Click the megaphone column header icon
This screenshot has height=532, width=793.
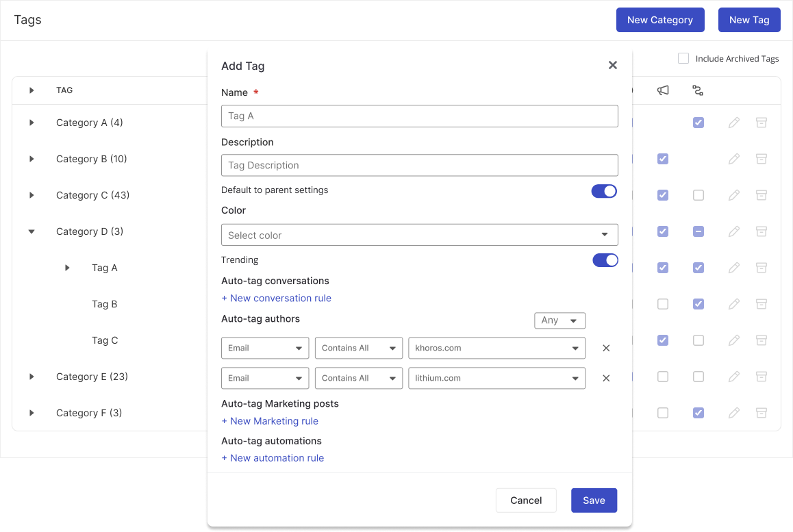(663, 90)
